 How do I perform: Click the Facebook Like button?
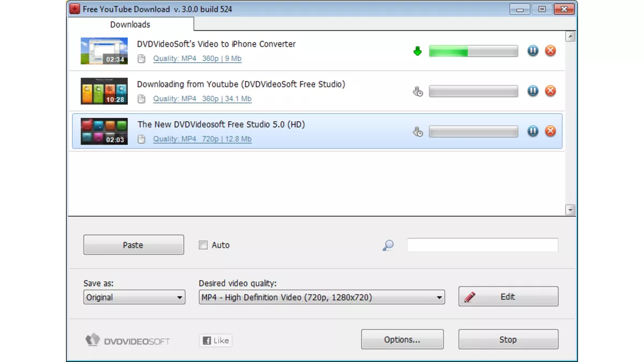216,340
